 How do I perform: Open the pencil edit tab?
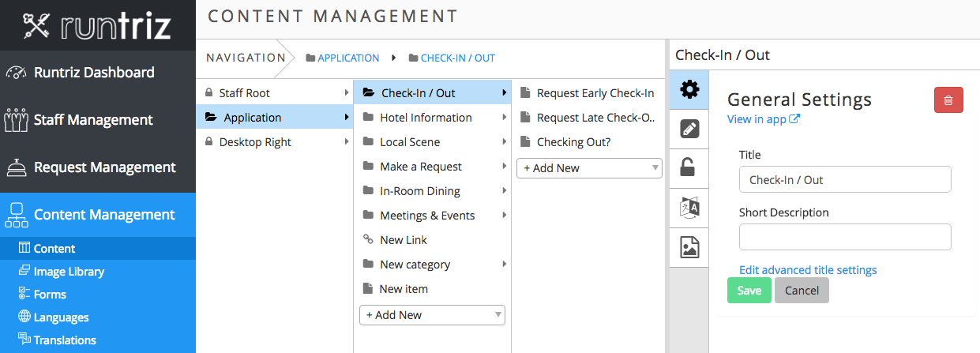689,129
